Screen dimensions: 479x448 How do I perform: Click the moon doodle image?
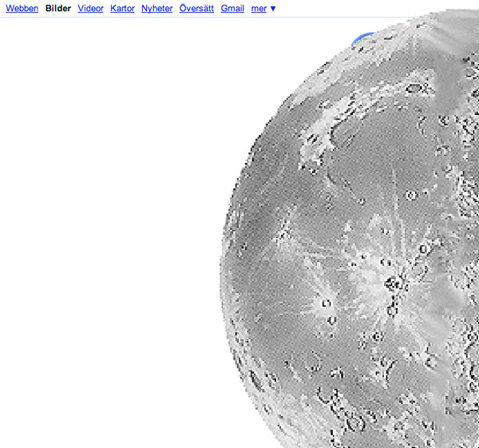click(349, 229)
